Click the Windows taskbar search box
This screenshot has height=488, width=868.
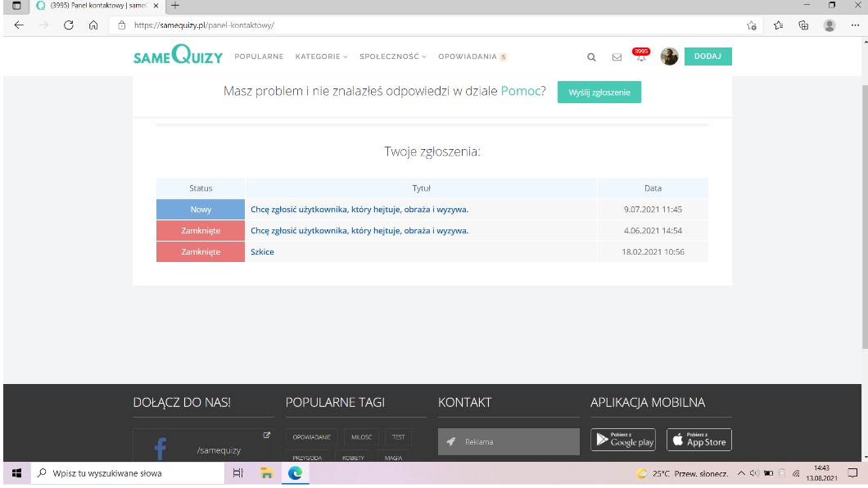123,473
